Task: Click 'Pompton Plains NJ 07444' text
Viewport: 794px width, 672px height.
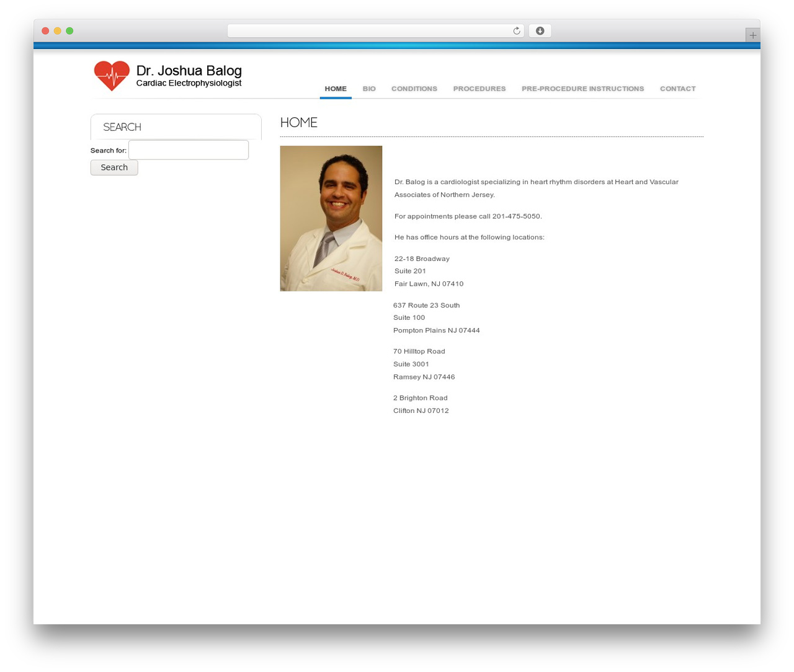Action: coord(437,330)
